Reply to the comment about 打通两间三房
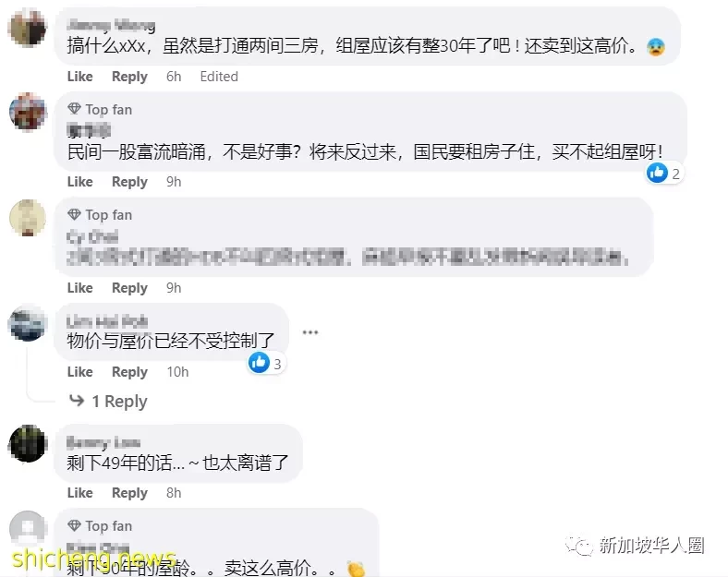Image resolution: width=728 pixels, height=577 pixels. [129, 76]
